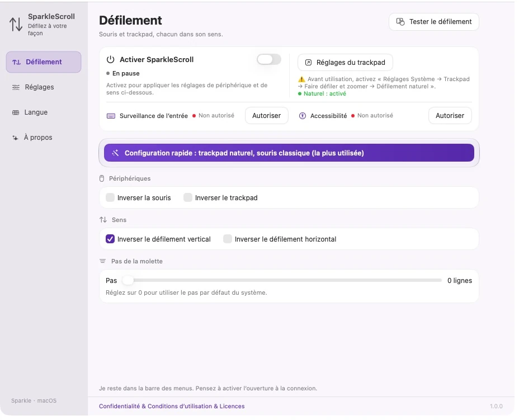The width and height of the screenshot is (519, 420).
Task: Click Tester le défilement button
Action: coord(433,22)
